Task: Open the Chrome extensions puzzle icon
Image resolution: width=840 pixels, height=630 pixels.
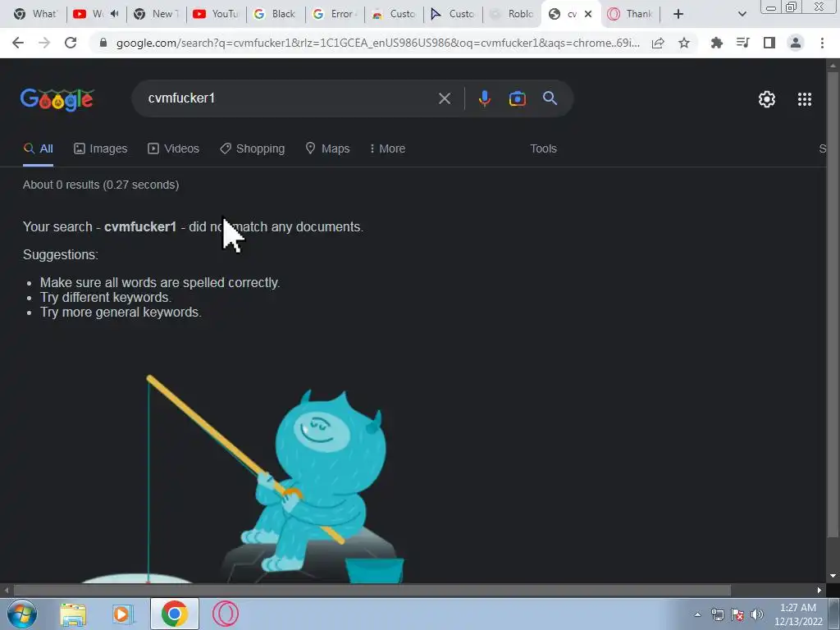Action: coord(716,43)
